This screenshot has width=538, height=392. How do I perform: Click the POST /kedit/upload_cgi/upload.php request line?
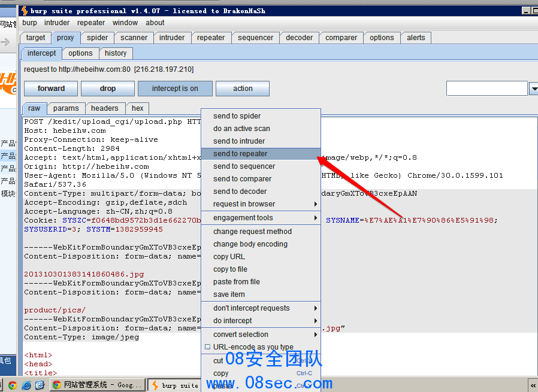click(113, 121)
